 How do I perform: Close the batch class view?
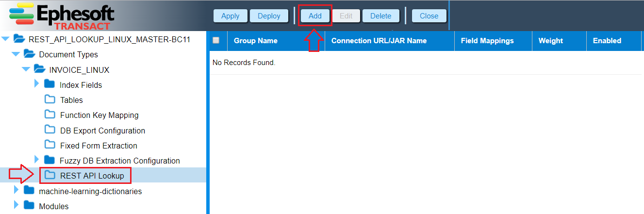[429, 16]
